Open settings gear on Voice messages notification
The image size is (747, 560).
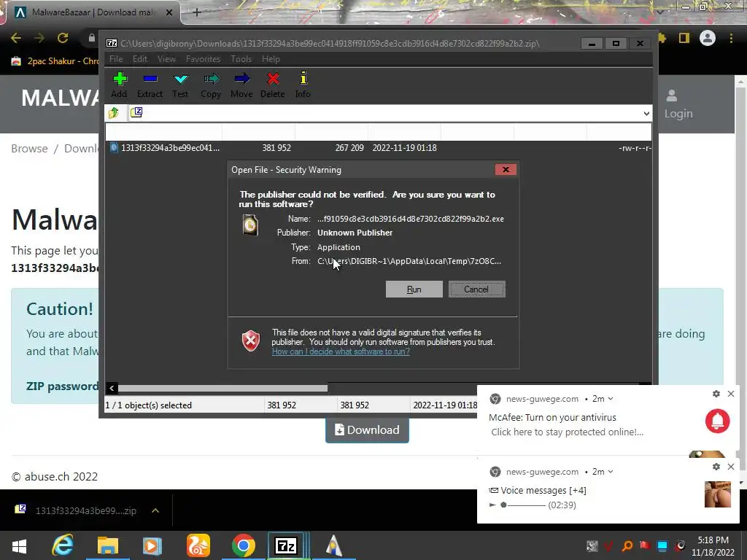[716, 467]
